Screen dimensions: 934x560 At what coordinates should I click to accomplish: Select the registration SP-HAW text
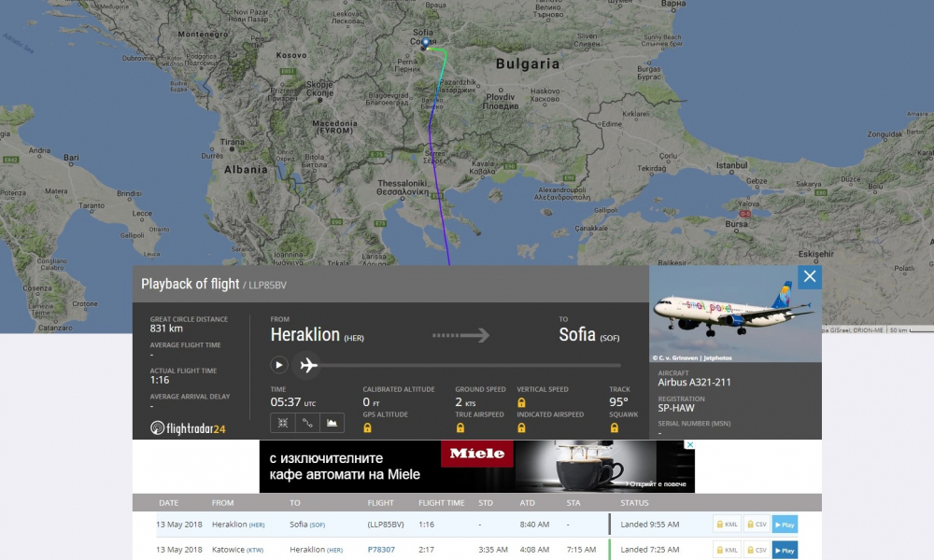pyautogui.click(x=676, y=408)
